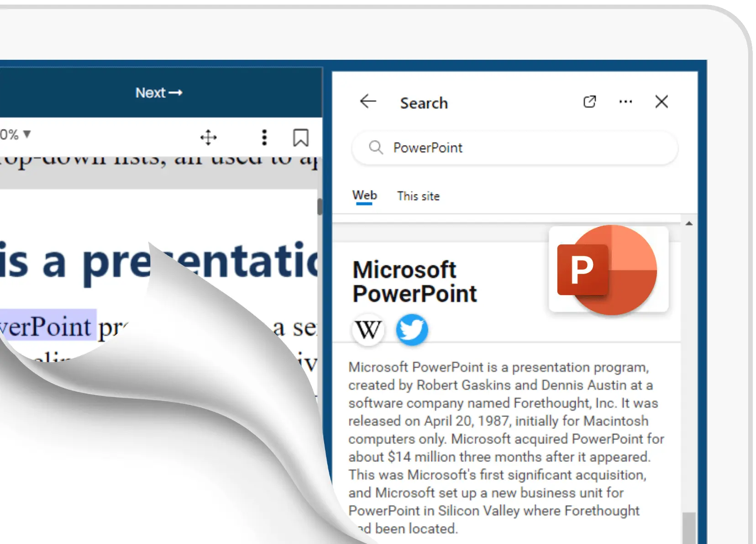Select the four-arrow pan tool icon

[x=208, y=137]
